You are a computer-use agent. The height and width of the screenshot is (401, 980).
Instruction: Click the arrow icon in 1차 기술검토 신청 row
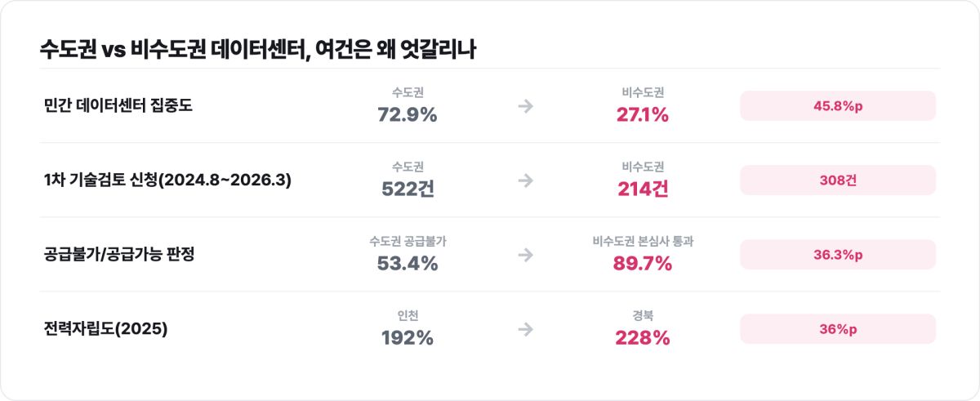pos(526,180)
